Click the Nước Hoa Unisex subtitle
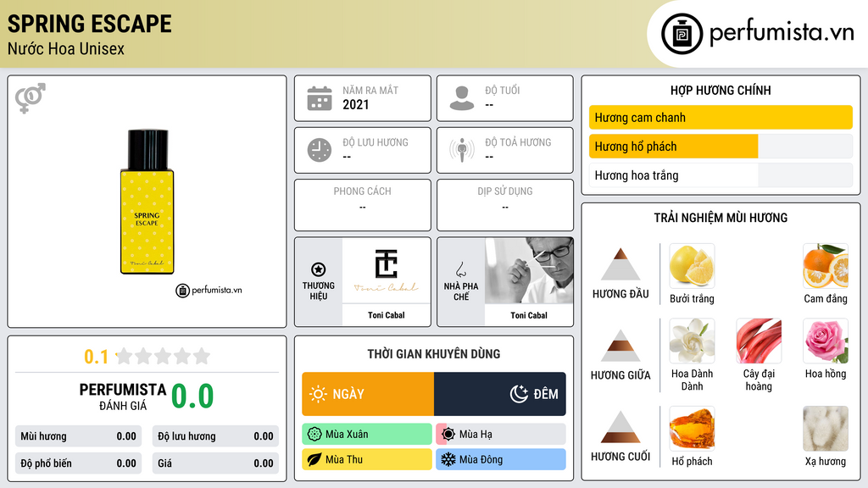The height and width of the screenshot is (488, 868). pyautogui.click(x=66, y=48)
